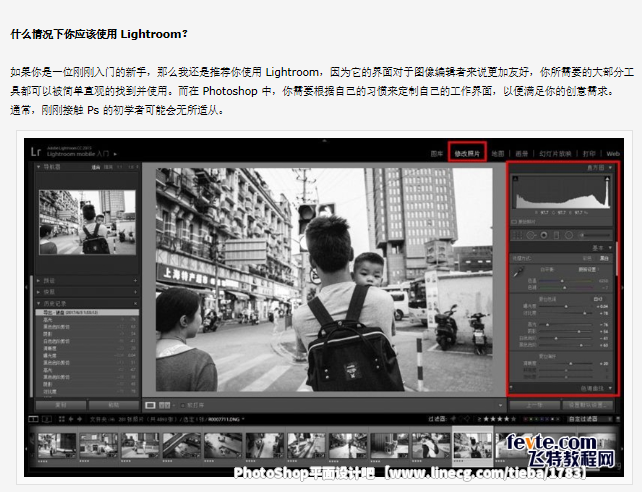
Task: Click the Paste settings button
Action: 113,405
